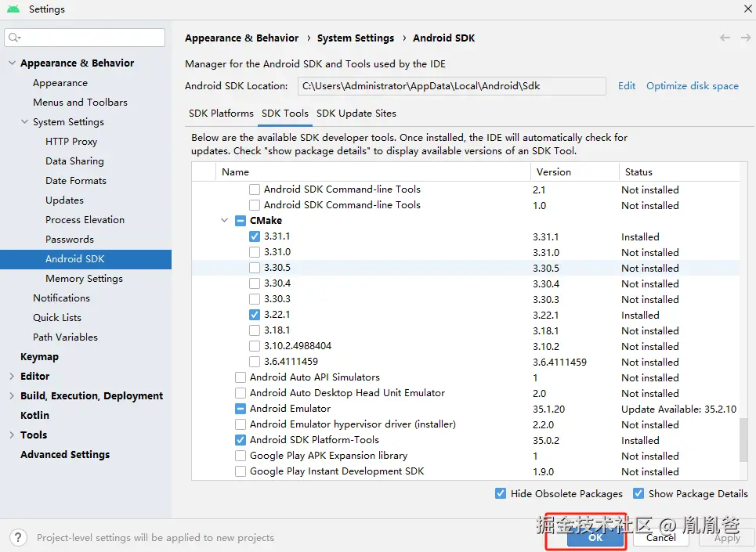The image size is (756, 552).
Task: Select the SDK Tools tab
Action: [x=284, y=114]
